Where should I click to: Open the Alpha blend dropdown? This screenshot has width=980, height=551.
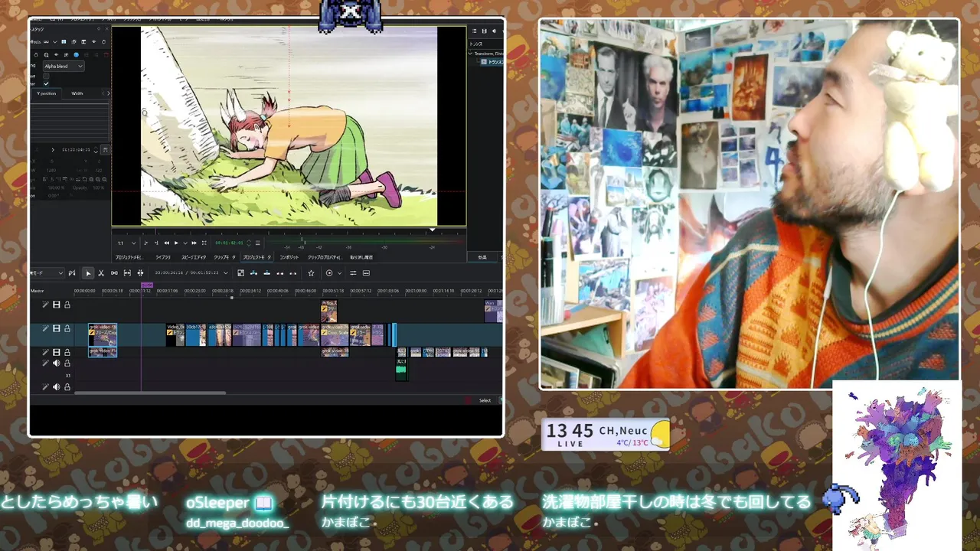(64, 67)
